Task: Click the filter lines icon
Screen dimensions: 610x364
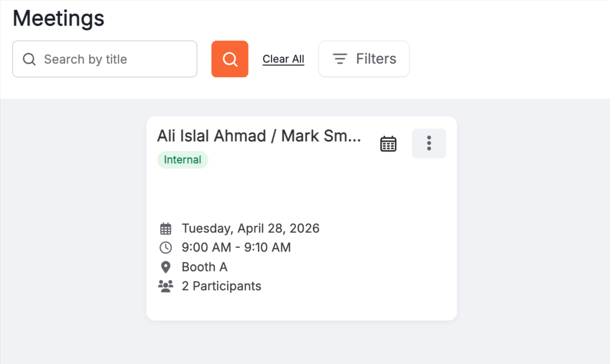Action: point(340,59)
